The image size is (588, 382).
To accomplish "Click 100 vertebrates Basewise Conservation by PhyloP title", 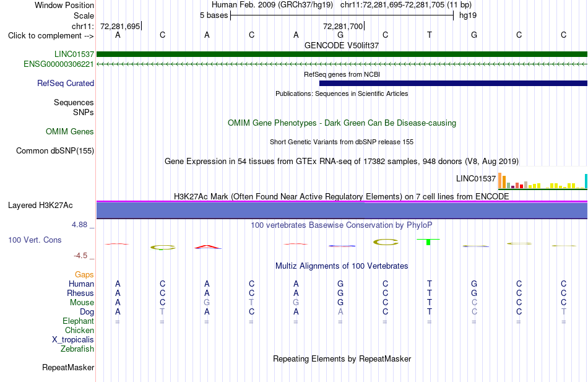I will click(342, 225).
